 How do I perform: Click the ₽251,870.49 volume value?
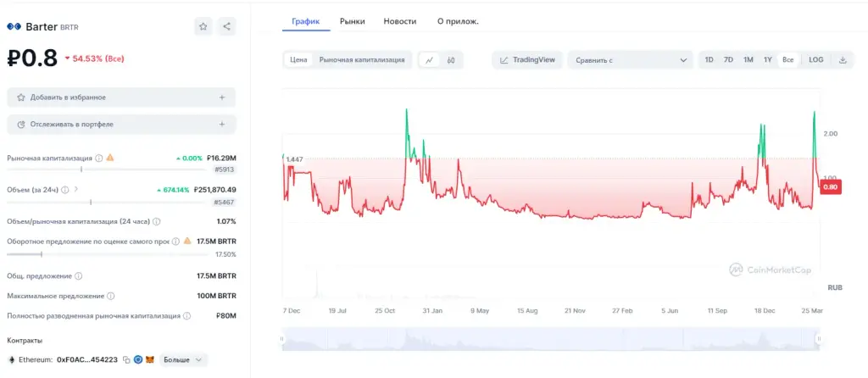click(215, 190)
